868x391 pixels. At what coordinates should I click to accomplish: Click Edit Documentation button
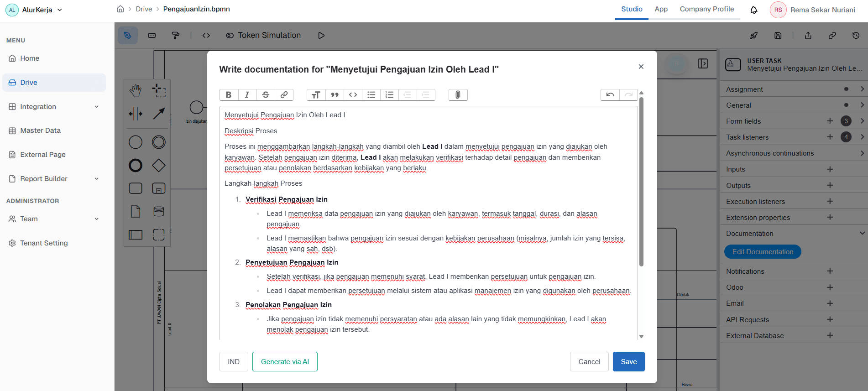(x=763, y=251)
